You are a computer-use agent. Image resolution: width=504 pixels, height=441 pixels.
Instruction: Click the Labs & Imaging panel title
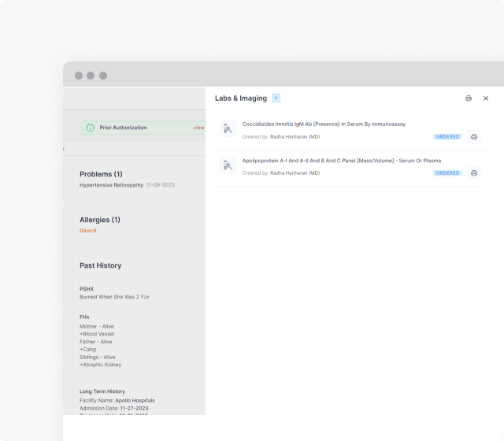(x=240, y=98)
